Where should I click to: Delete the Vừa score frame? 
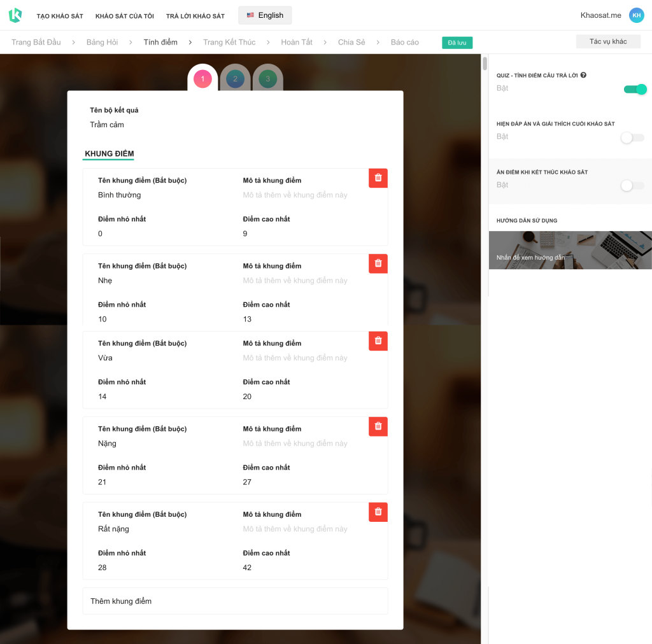378,340
